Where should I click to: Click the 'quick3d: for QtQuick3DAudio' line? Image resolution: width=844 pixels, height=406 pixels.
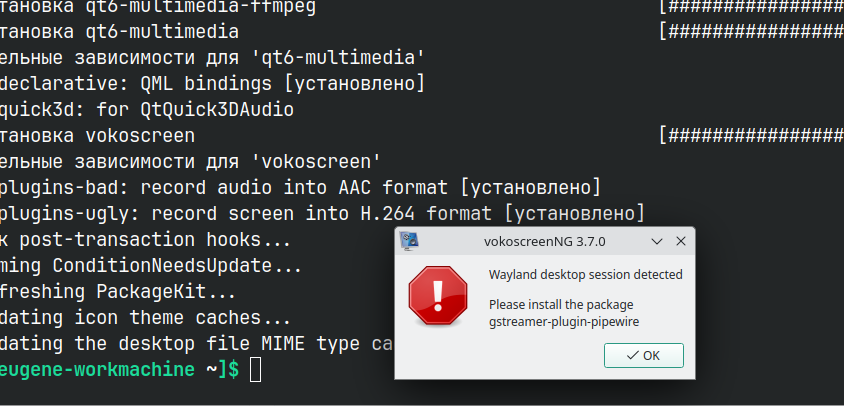pyautogui.click(x=147, y=110)
